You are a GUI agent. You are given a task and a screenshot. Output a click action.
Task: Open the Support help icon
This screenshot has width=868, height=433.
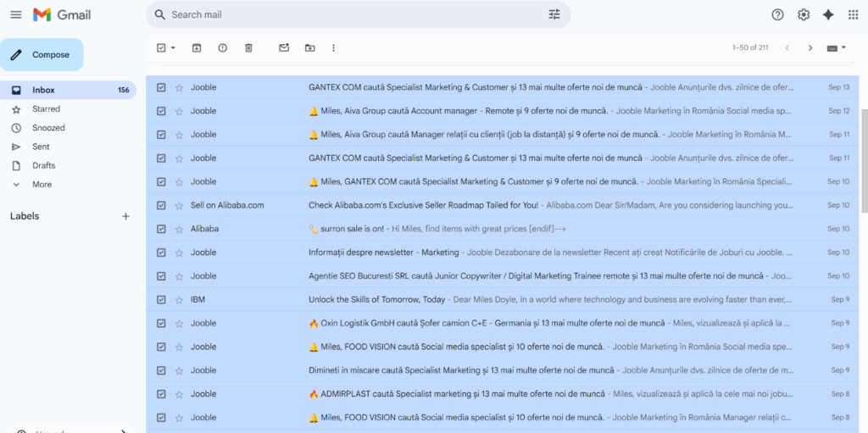pyautogui.click(x=778, y=15)
